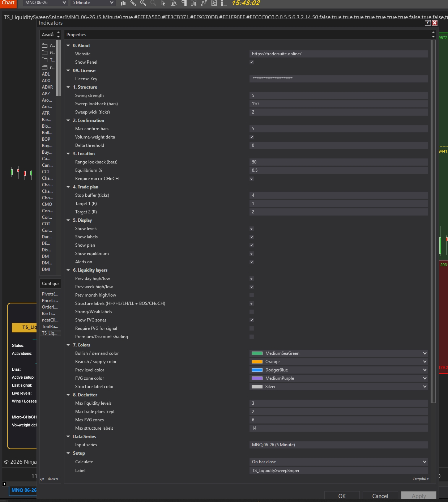Collapse the 0. About section
This screenshot has height=502, width=448.
[x=68, y=46]
